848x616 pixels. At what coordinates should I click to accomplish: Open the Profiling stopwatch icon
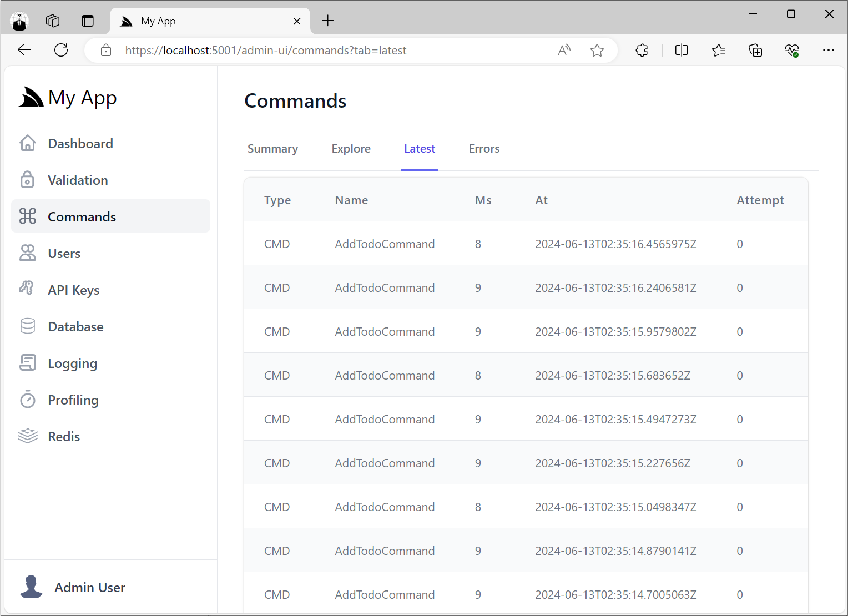click(x=28, y=400)
